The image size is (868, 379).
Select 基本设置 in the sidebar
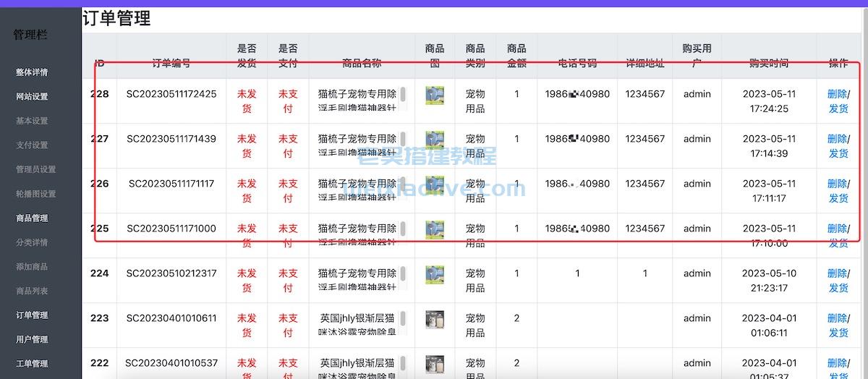click(32, 121)
